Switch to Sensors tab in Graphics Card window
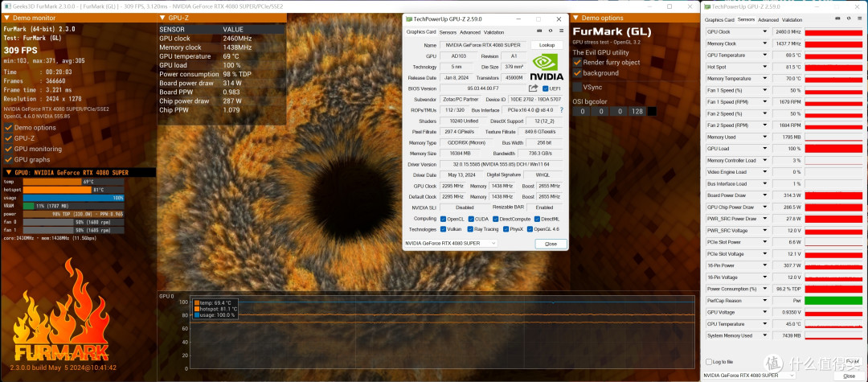This screenshot has height=382, width=868. [x=448, y=33]
